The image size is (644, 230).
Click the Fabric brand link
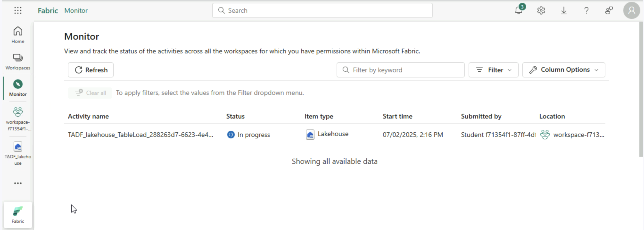pyautogui.click(x=48, y=11)
